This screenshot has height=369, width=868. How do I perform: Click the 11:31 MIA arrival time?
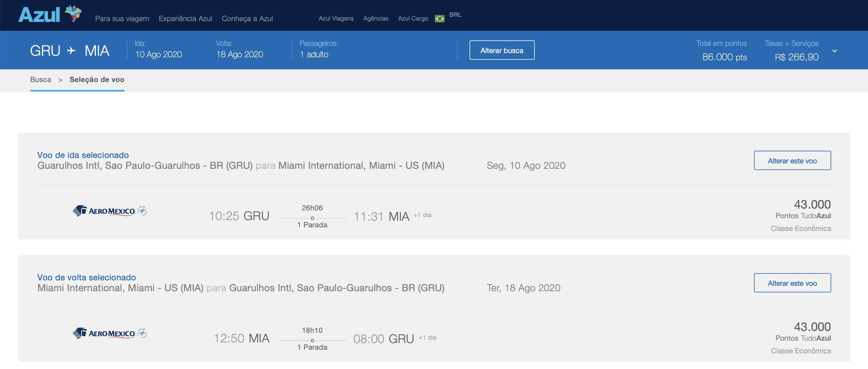coord(382,216)
